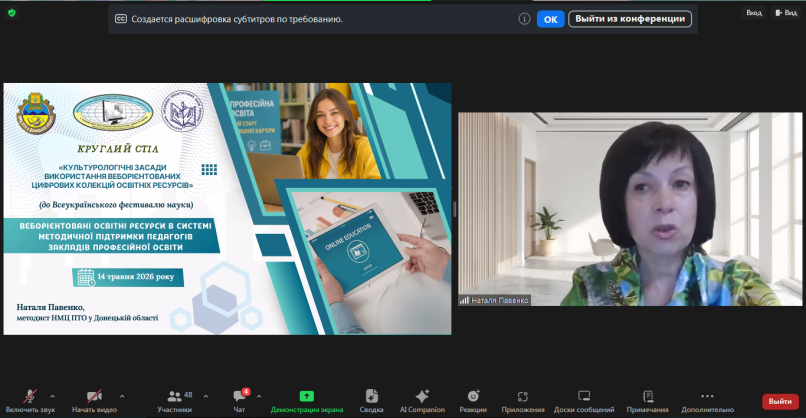The width and height of the screenshot is (806, 418).
Task: Open the Чат panel with unread badge
Action: [x=240, y=396]
